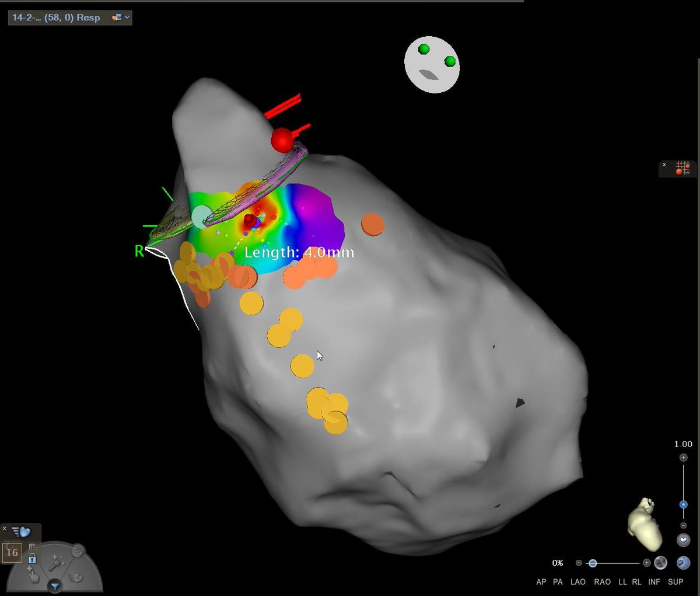This screenshot has width=700, height=596.
Task: Click the vertical zoom slider handle
Action: point(683,504)
